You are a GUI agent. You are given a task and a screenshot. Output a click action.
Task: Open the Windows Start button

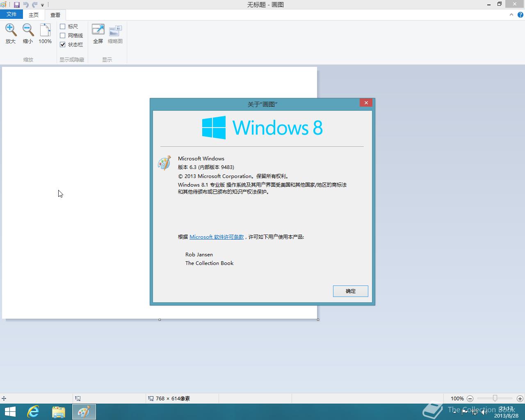pos(10,412)
